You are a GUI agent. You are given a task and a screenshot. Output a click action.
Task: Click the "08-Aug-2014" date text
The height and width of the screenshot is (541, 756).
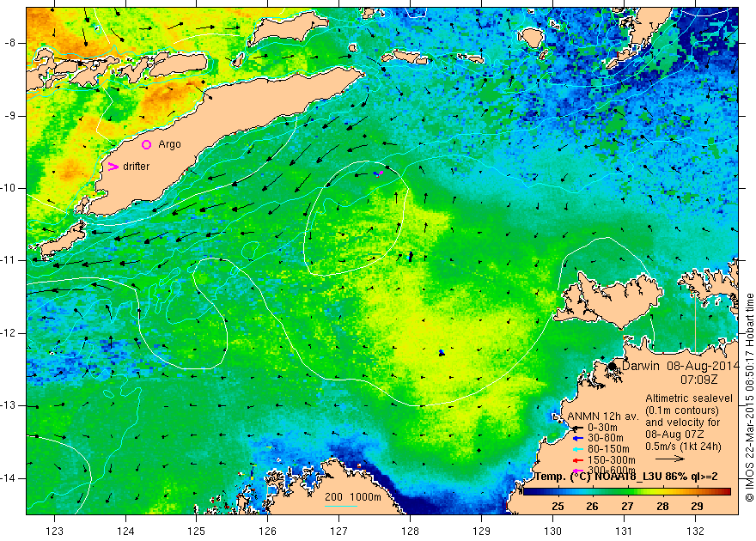(x=703, y=365)
